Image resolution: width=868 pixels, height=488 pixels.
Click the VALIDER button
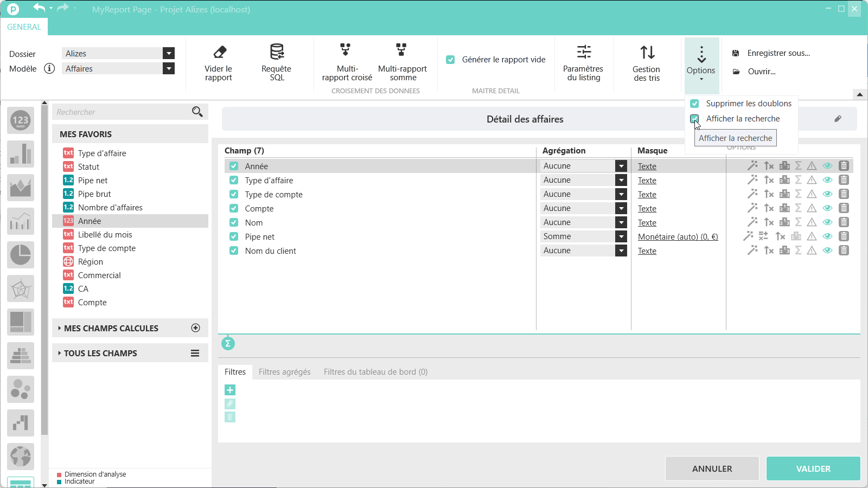(813, 468)
